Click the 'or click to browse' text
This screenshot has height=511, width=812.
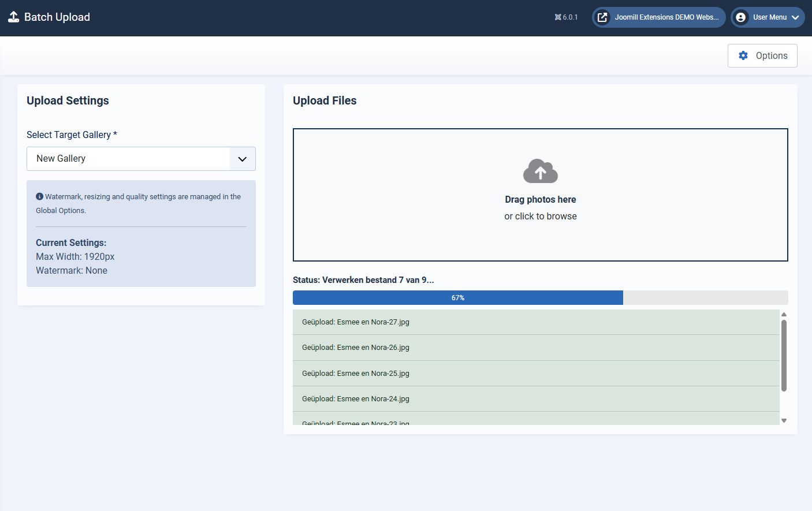tap(540, 216)
